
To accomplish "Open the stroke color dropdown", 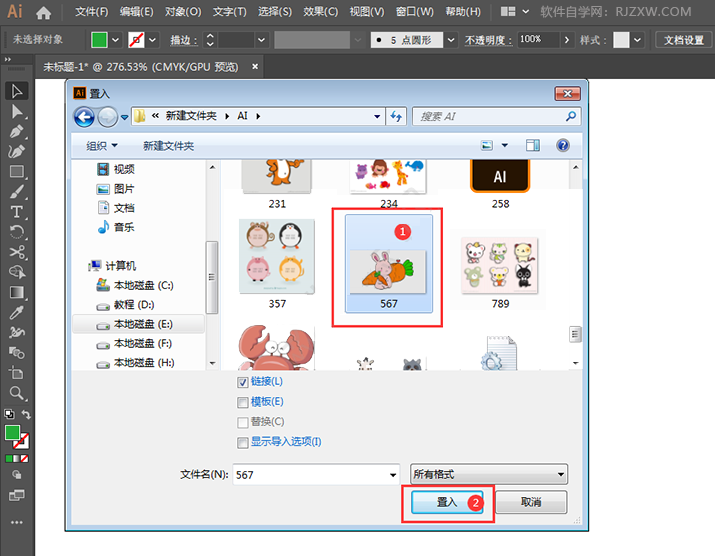I will pos(152,40).
